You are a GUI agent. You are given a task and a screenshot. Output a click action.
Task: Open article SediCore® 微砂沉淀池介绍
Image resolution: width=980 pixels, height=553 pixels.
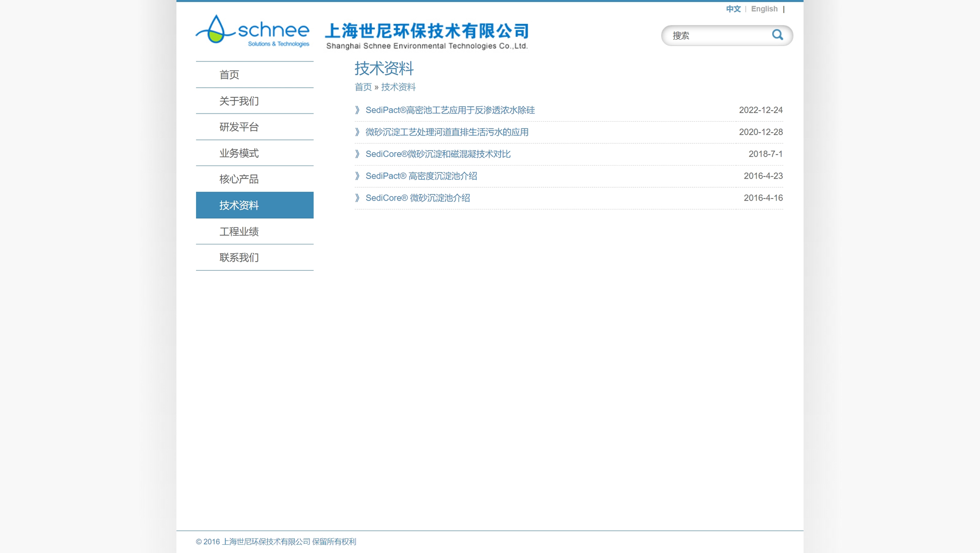click(418, 198)
